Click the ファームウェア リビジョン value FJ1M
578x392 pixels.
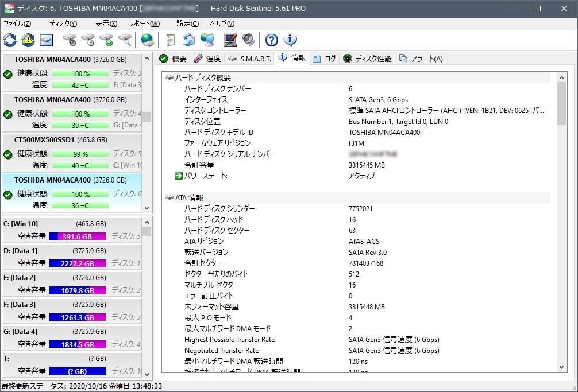click(x=356, y=143)
